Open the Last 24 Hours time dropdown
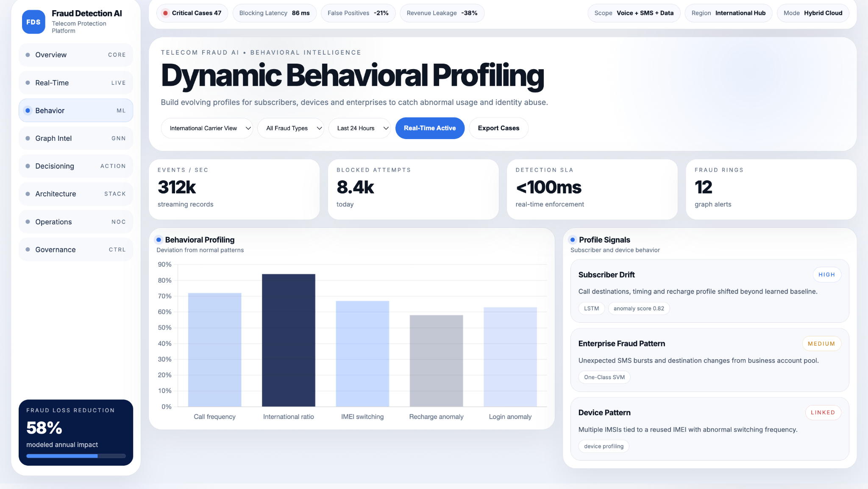Image resolution: width=868 pixels, height=489 pixels. (359, 128)
